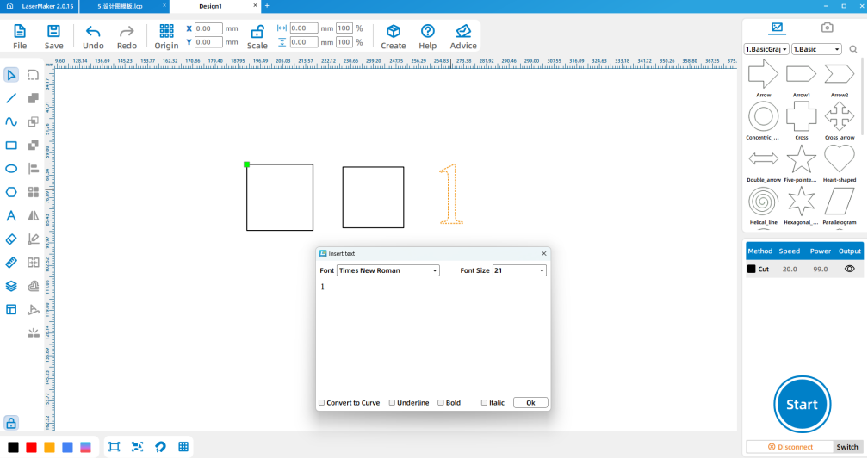868x459 pixels.
Task: Open the Font dropdown showing Times New Roman
Action: 388,270
